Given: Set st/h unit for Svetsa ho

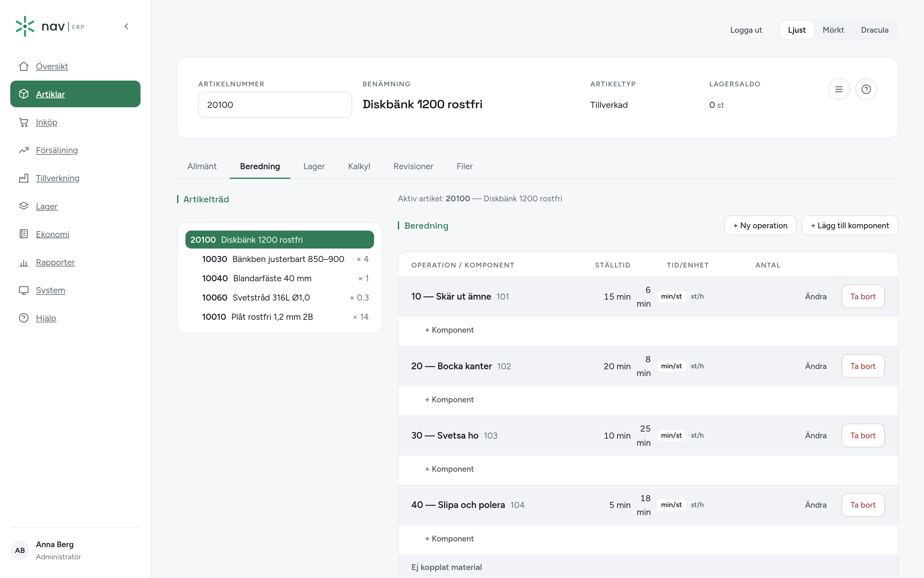Looking at the screenshot, I should point(697,435).
